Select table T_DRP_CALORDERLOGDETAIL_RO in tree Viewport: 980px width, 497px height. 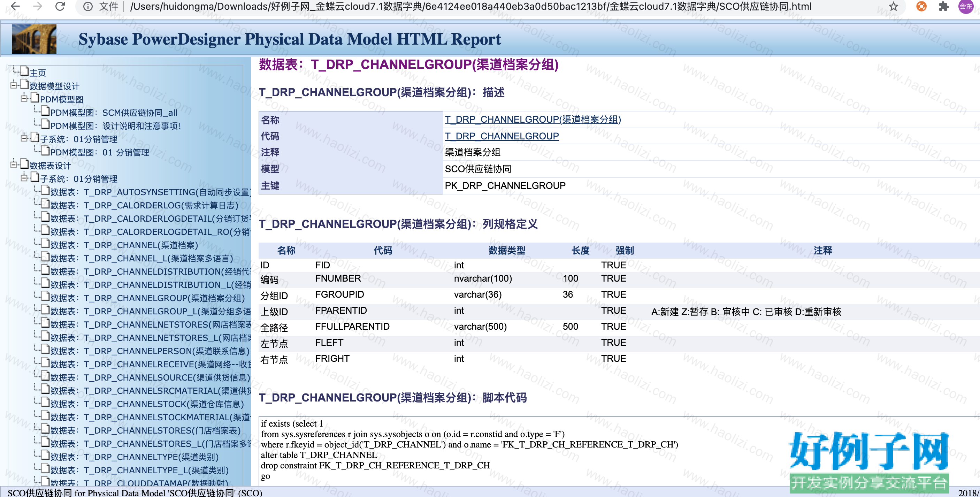coord(151,232)
